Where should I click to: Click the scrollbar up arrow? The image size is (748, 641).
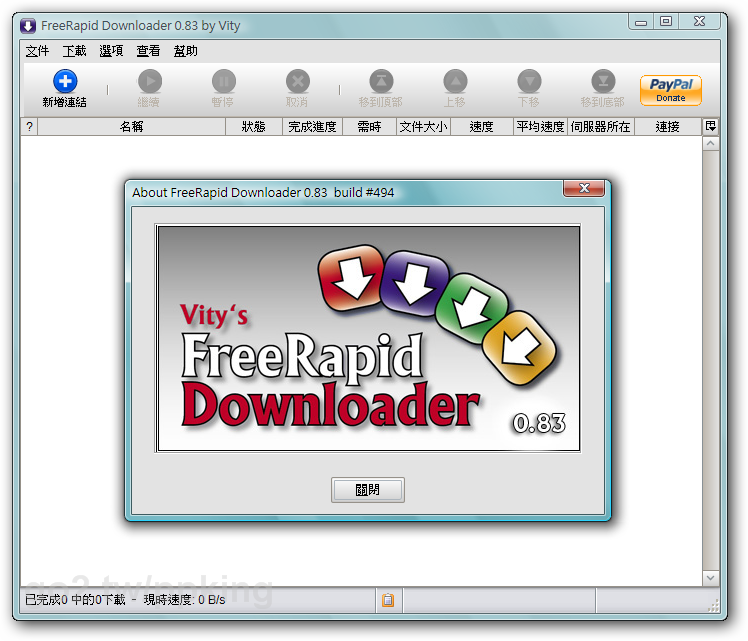[x=711, y=143]
